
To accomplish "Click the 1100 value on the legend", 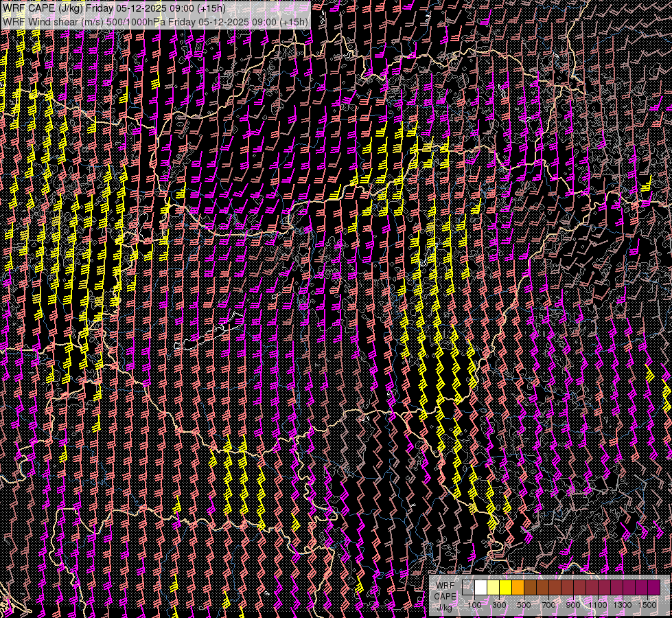I will (x=598, y=605).
